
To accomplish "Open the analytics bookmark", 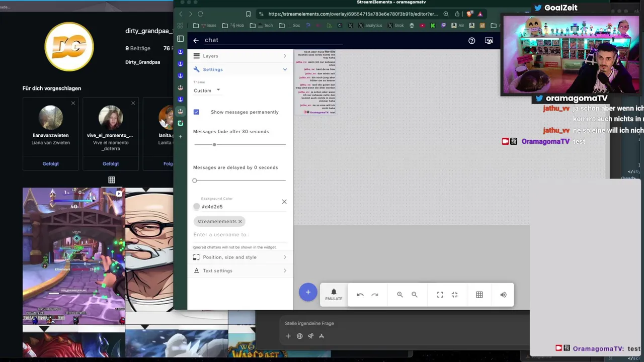I will 370,26.
